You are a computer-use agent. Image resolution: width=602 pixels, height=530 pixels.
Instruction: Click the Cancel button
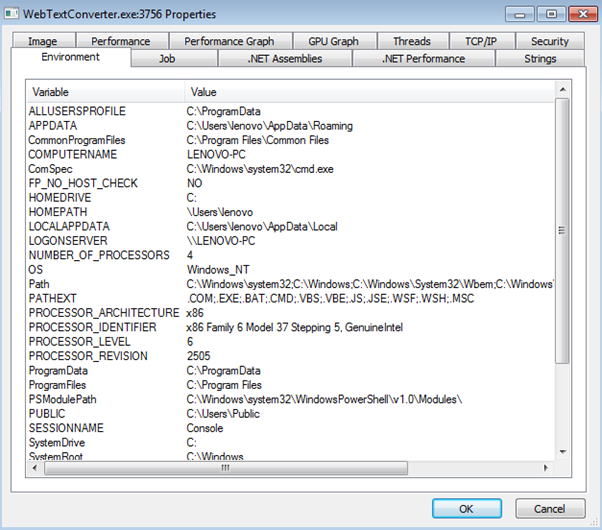[549, 508]
